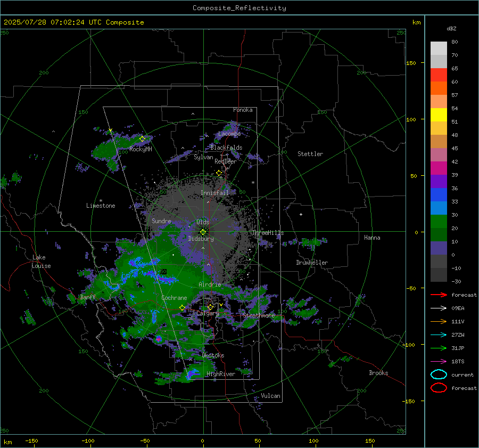Click the cyan current ellipse legend icon
Image resolution: width=479 pixels, height=448 pixels.
click(439, 374)
